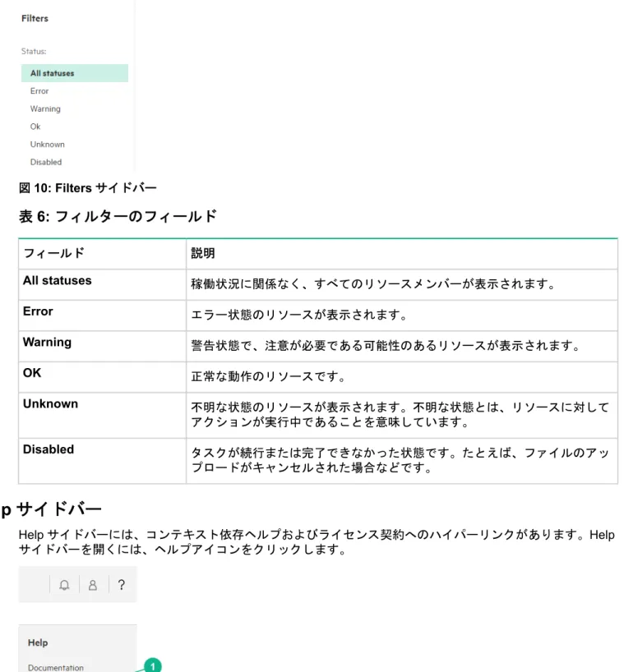Click the paragraph starting Help サイドバーには

pyautogui.click(x=317, y=542)
